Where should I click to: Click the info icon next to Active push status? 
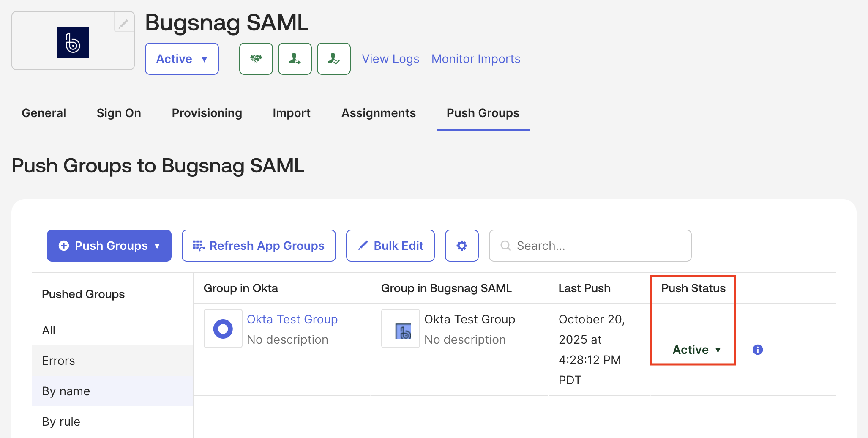[x=758, y=350]
